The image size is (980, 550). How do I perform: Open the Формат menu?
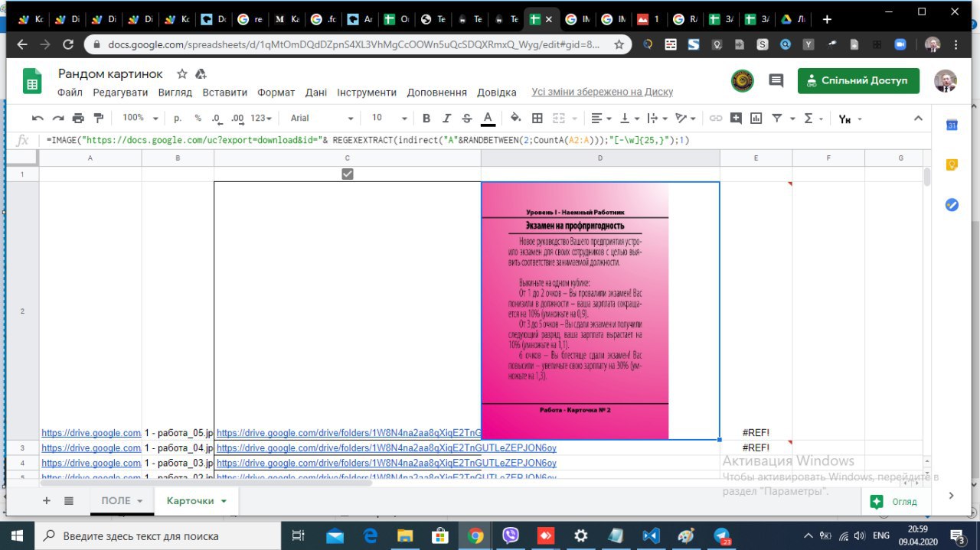coord(276,92)
